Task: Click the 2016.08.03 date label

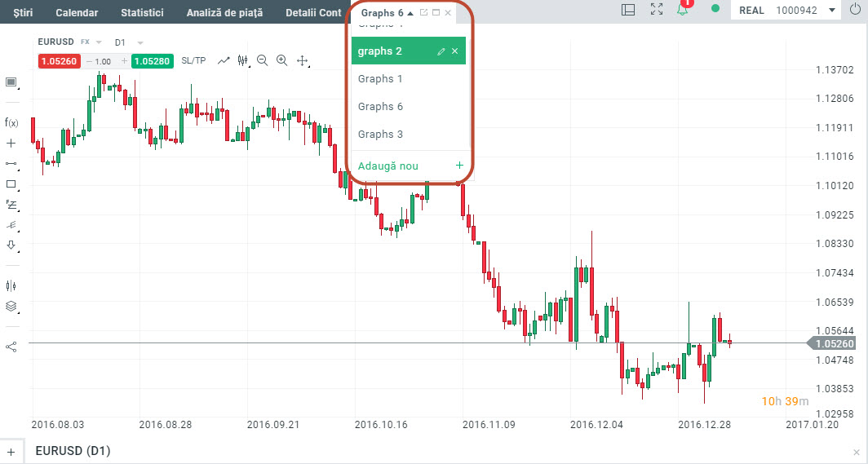Action: [58, 425]
